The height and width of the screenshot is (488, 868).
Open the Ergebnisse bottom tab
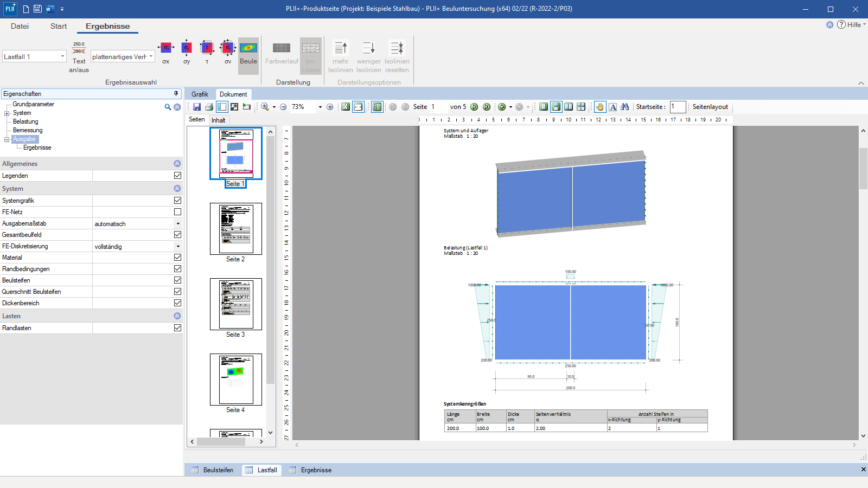(x=310, y=470)
